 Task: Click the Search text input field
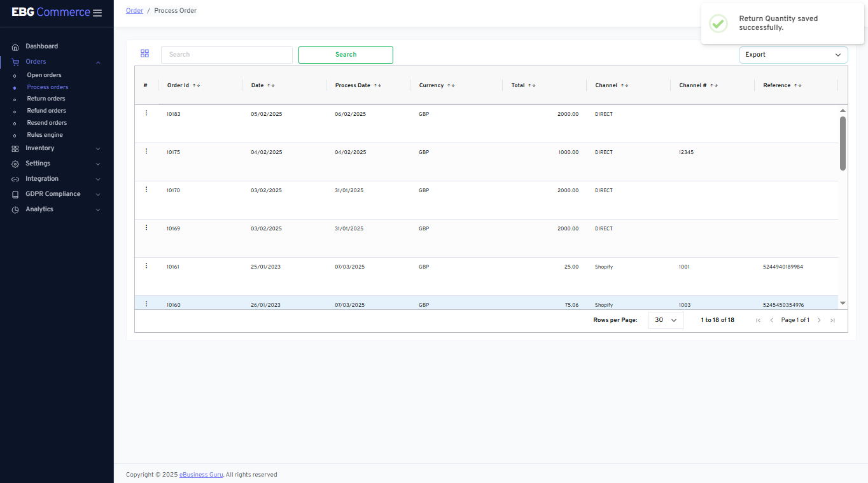click(227, 55)
